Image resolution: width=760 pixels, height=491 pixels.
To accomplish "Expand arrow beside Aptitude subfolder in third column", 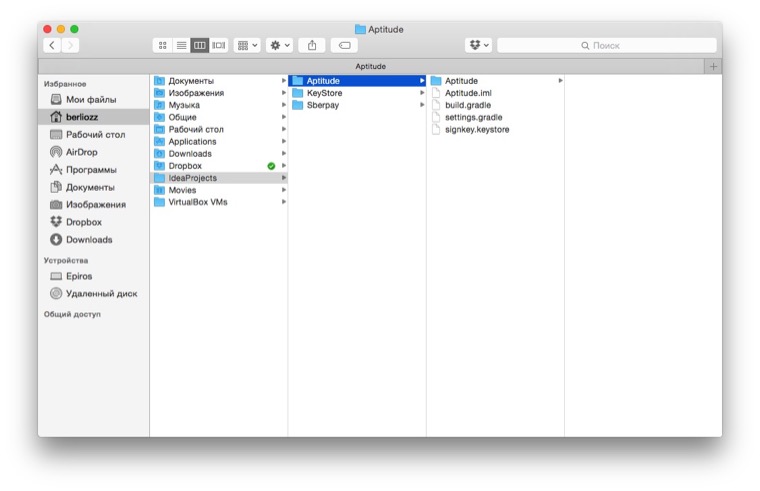I will (x=560, y=81).
